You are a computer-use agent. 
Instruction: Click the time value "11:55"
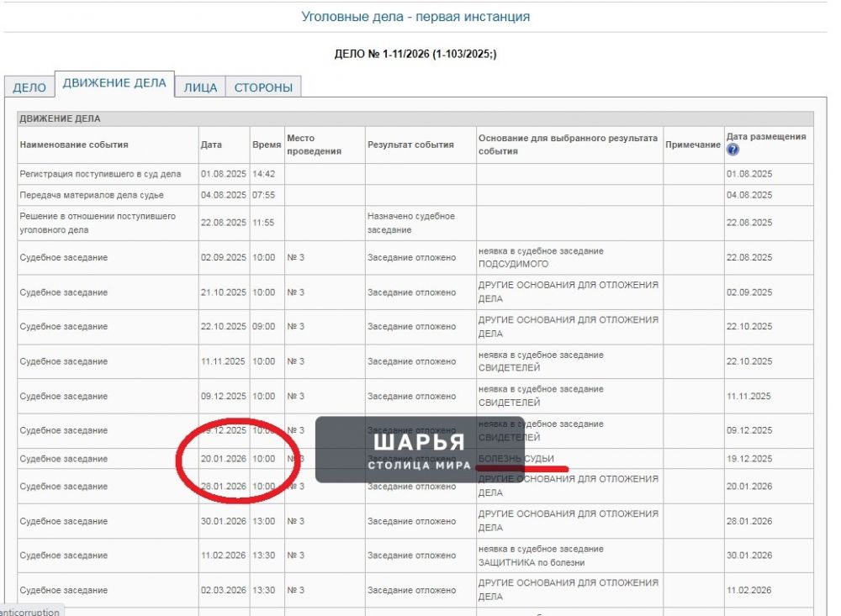[x=263, y=223]
